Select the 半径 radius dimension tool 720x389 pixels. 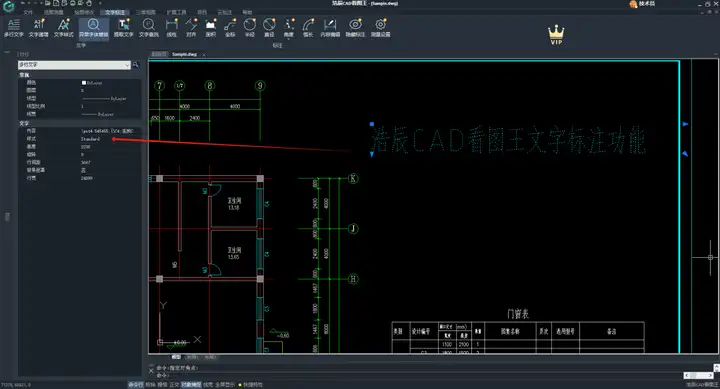click(249, 28)
